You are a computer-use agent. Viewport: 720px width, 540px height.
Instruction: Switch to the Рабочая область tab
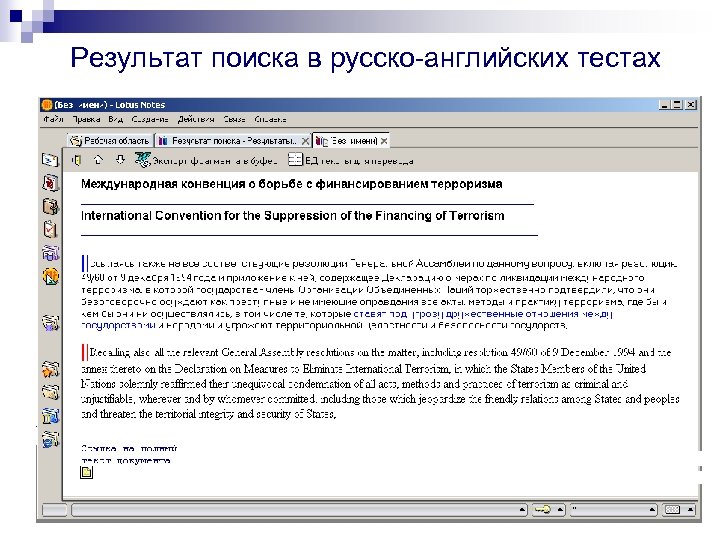click(110, 141)
